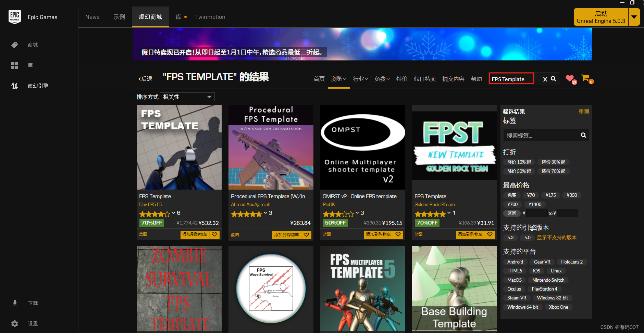Open the FPS Multiplayer Template 5 thumbnail
The height and width of the screenshot is (333, 644).
363,289
